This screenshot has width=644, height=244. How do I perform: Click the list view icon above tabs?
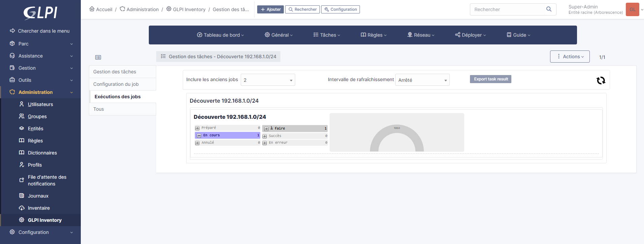tap(98, 57)
